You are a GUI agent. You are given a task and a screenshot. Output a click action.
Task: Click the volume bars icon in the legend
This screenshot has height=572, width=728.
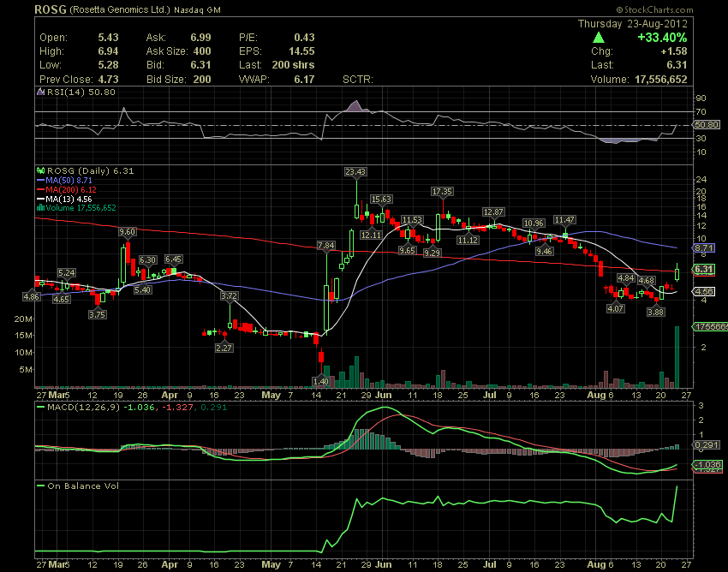[x=41, y=207]
